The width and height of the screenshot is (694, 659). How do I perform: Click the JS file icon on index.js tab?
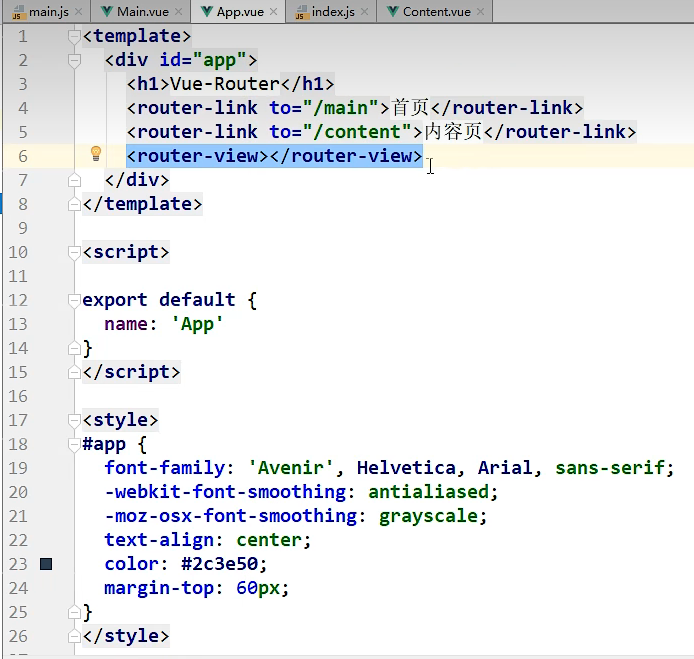(x=301, y=12)
